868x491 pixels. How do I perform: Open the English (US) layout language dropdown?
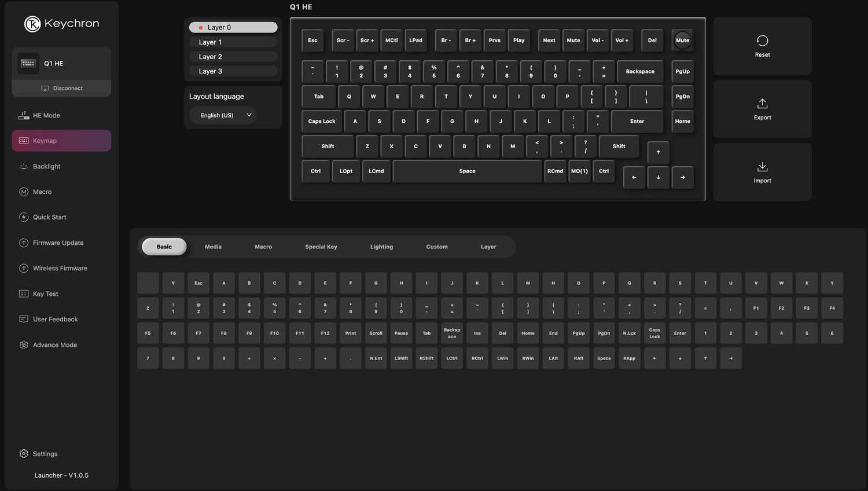(x=223, y=115)
